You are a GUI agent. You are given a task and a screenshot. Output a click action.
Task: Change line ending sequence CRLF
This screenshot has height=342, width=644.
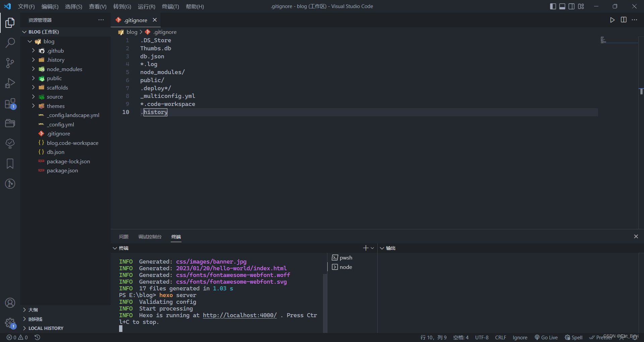(500, 337)
